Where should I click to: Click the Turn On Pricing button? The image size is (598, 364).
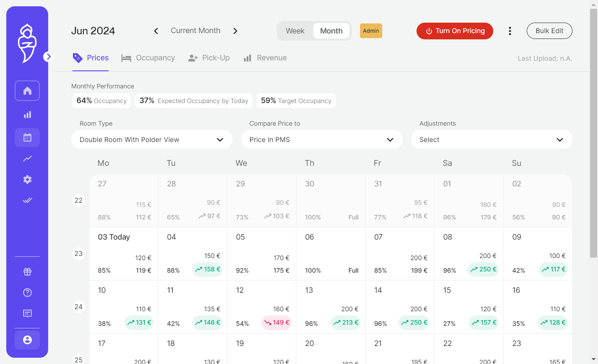pyautogui.click(x=455, y=31)
